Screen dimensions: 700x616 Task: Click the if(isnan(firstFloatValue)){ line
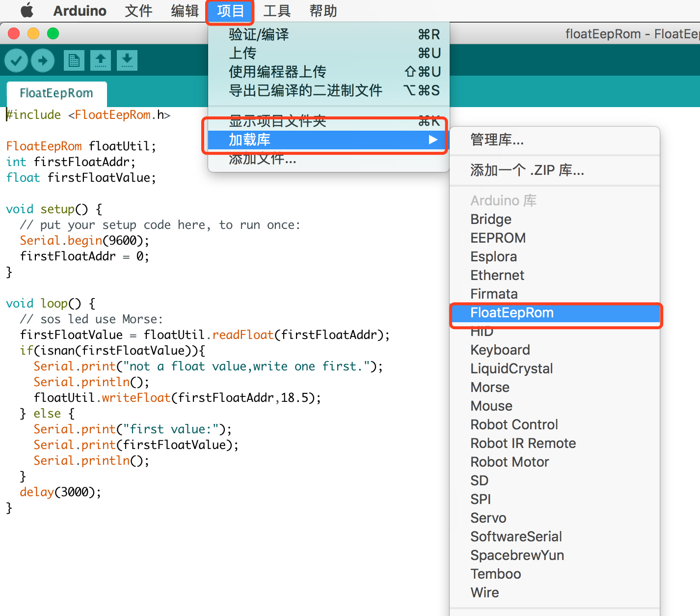112,351
